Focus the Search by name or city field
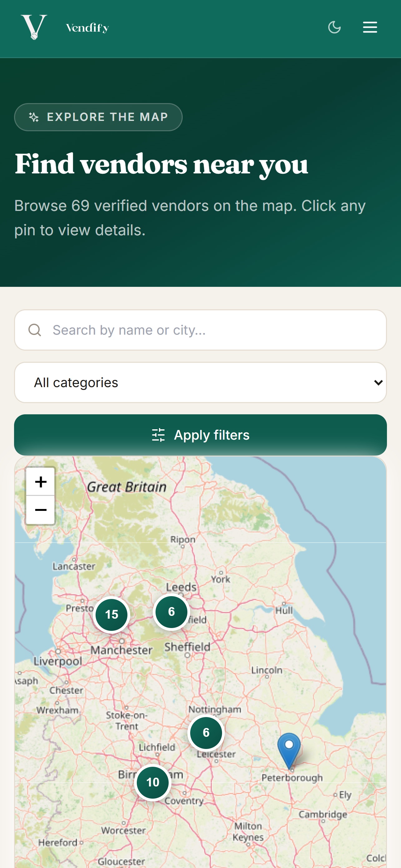401x868 pixels. click(x=200, y=330)
